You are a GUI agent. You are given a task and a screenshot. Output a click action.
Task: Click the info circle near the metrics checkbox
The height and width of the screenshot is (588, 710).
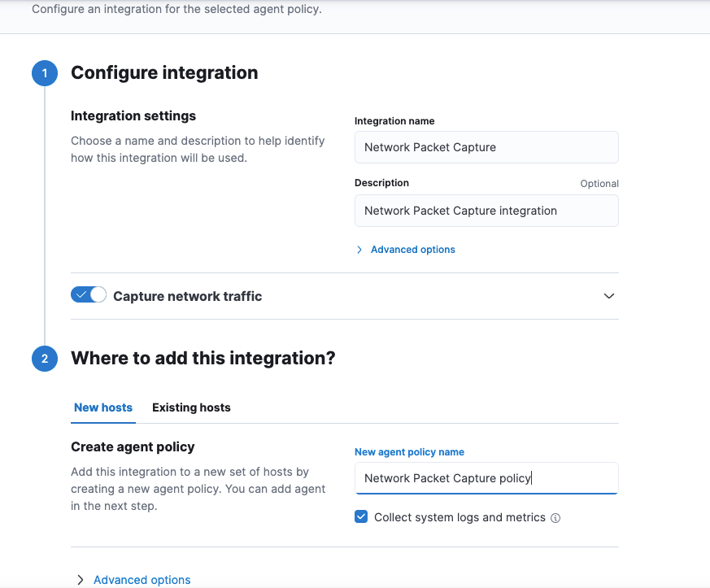[555, 517]
